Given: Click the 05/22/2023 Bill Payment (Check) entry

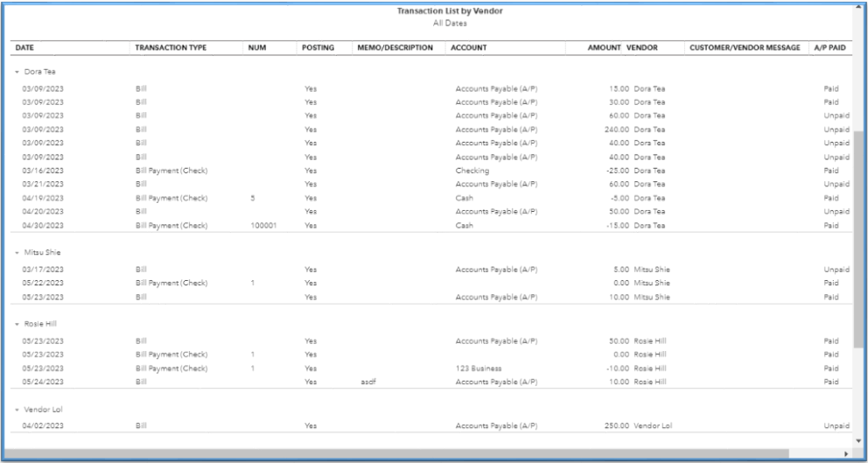Looking at the screenshot, I should click(x=171, y=283).
